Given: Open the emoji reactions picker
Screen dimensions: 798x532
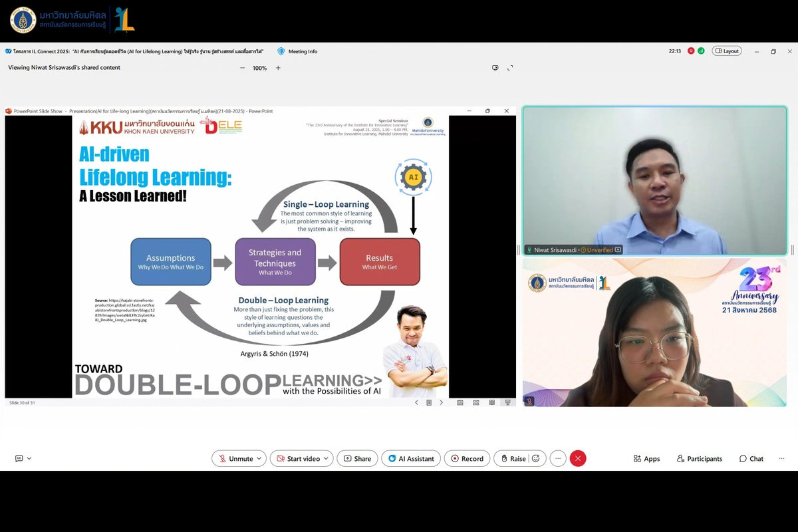Looking at the screenshot, I should tap(536, 459).
